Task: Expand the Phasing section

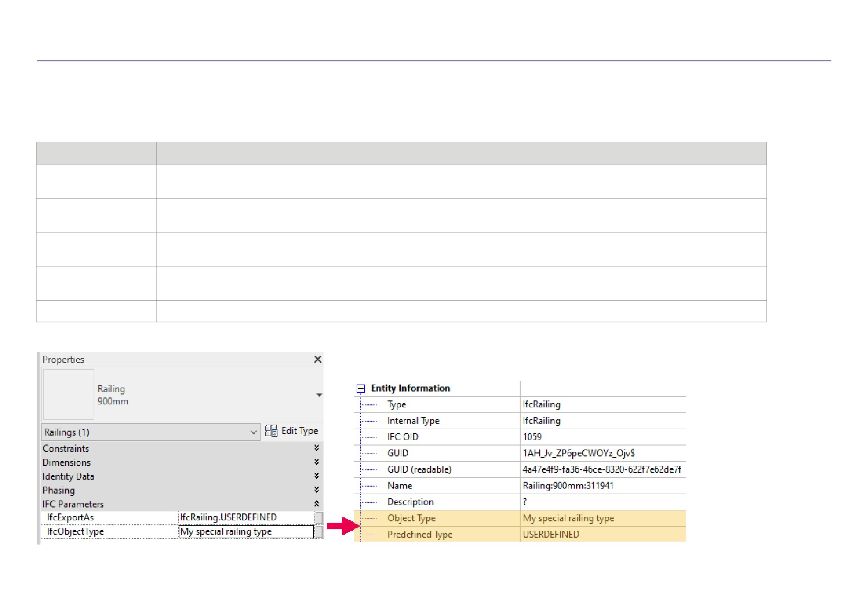Action: (317, 490)
